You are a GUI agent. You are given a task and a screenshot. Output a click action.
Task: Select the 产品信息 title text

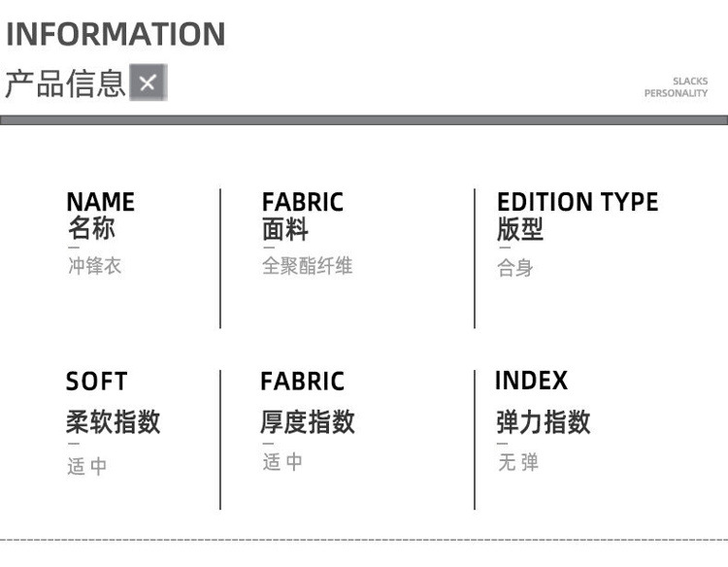[x=65, y=83]
